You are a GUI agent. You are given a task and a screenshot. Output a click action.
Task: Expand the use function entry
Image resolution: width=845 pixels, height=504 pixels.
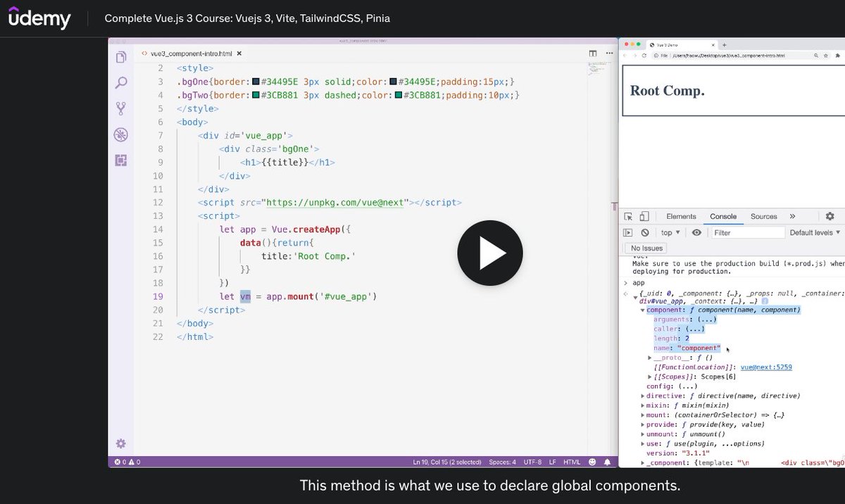(642, 444)
